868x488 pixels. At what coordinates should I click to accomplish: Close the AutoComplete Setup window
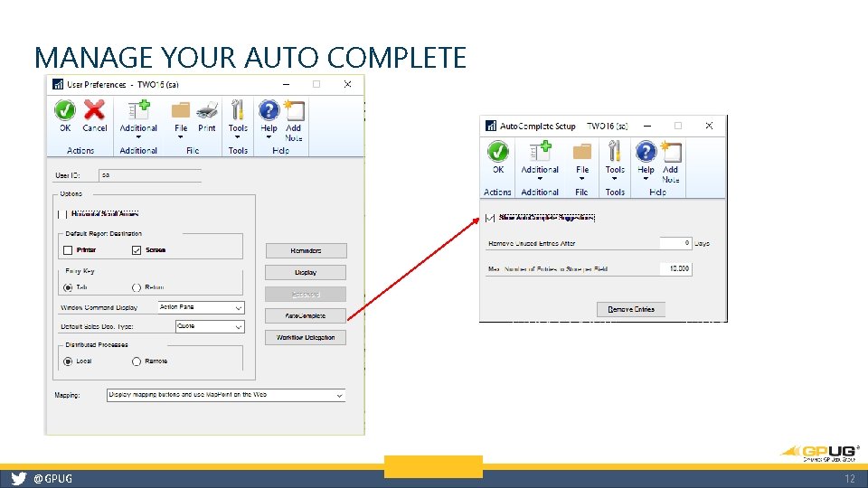709,126
